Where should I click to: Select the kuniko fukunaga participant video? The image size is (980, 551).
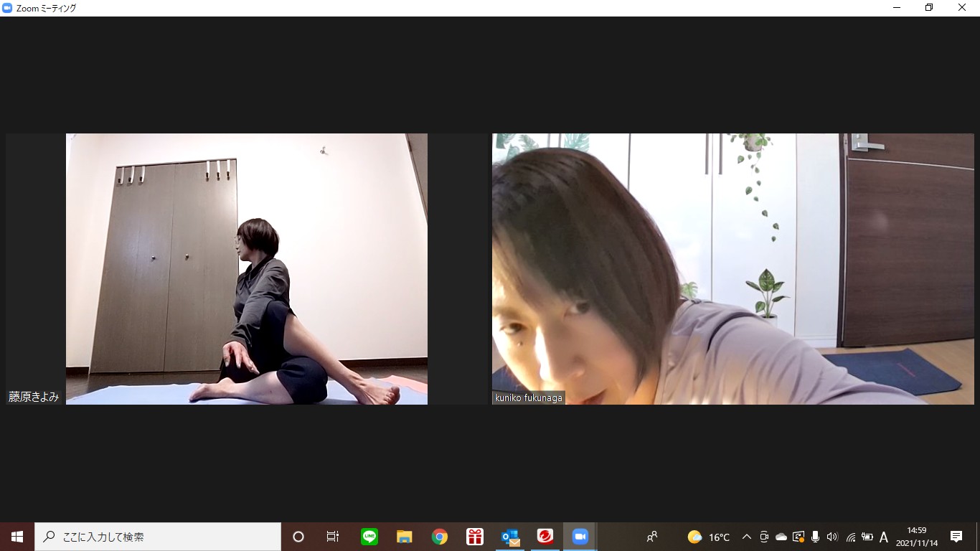[733, 269]
